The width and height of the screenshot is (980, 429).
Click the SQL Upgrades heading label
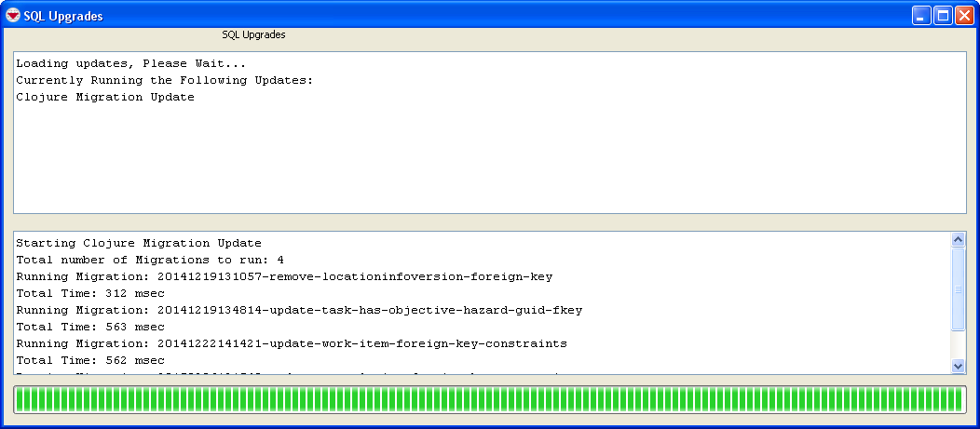[253, 34]
